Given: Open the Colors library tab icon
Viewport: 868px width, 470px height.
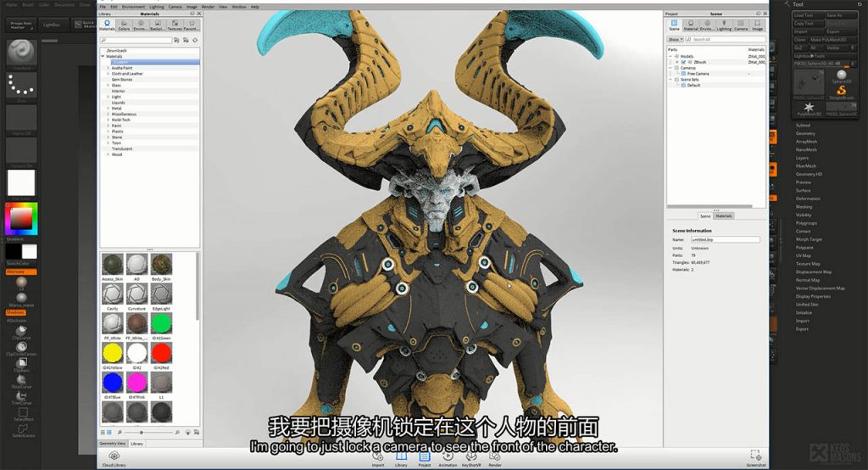Looking at the screenshot, I should [x=124, y=25].
